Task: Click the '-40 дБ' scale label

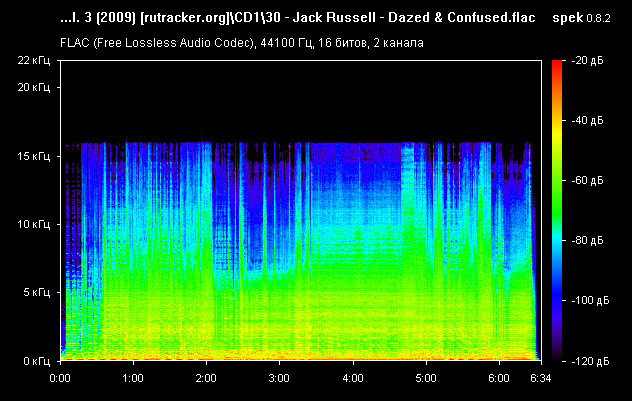Action: point(588,121)
